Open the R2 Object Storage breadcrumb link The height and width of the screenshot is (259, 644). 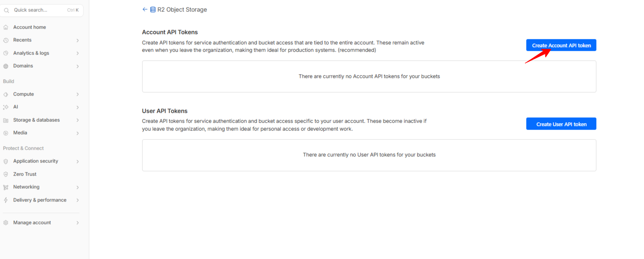(x=182, y=9)
